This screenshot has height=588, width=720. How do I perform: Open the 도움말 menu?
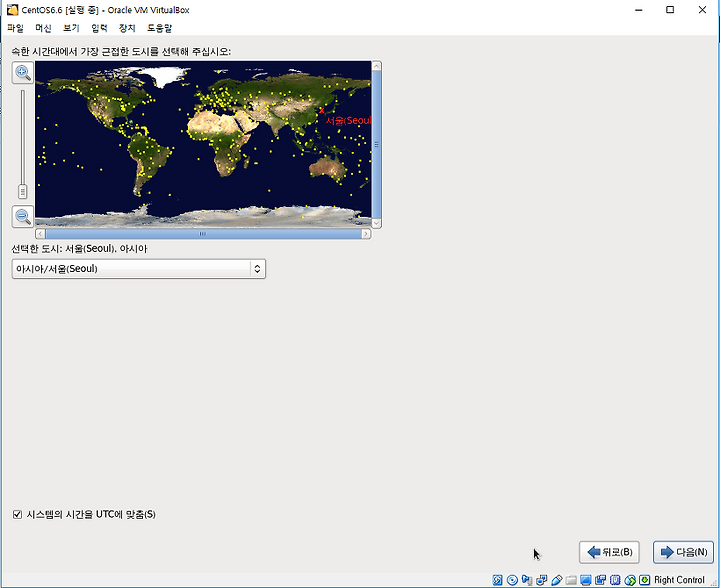tap(159, 28)
